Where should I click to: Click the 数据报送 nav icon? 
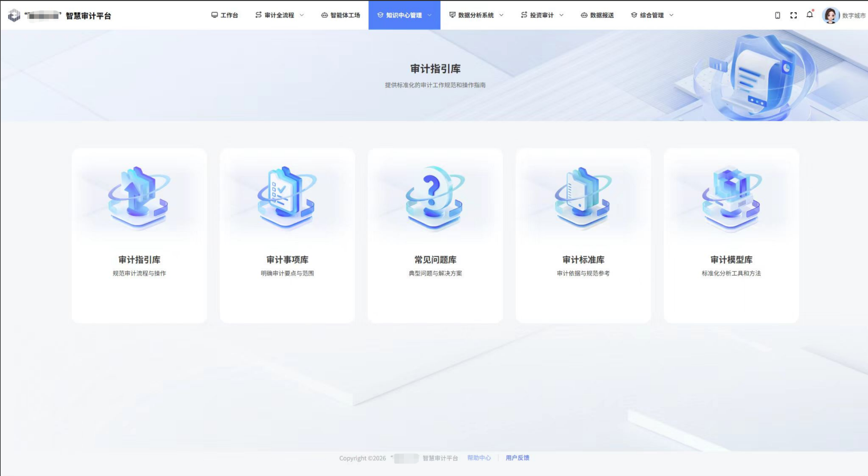pos(584,15)
